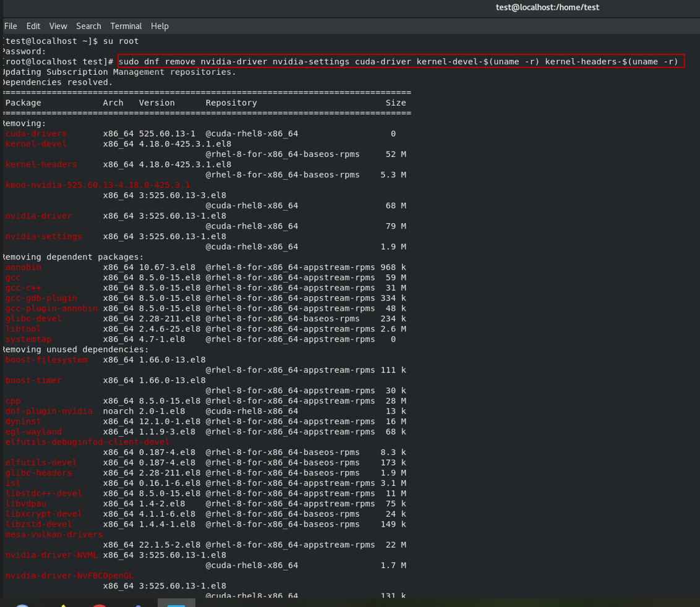Click the libtool version 2.4.6-25.el8

169,328
